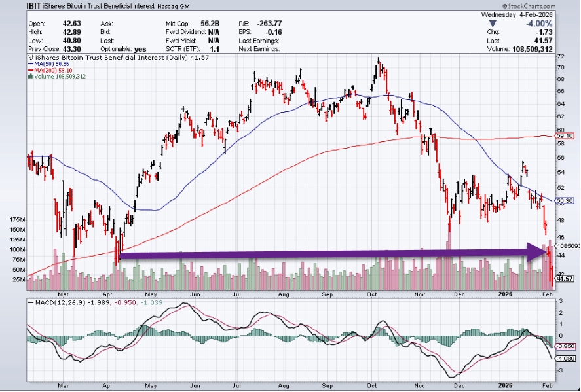The image size is (581, 392).
Task: Click the 'Oct' label under the price chart
Action: 371,294
